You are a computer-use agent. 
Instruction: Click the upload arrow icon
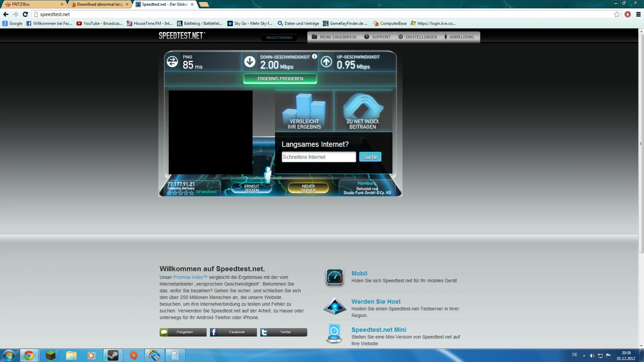click(326, 62)
